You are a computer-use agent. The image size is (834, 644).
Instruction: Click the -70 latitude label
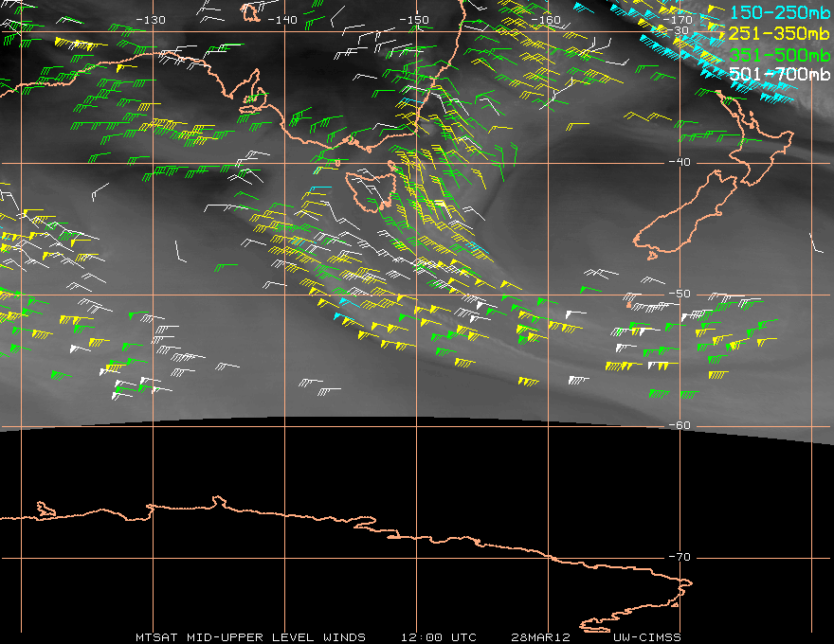[680, 557]
